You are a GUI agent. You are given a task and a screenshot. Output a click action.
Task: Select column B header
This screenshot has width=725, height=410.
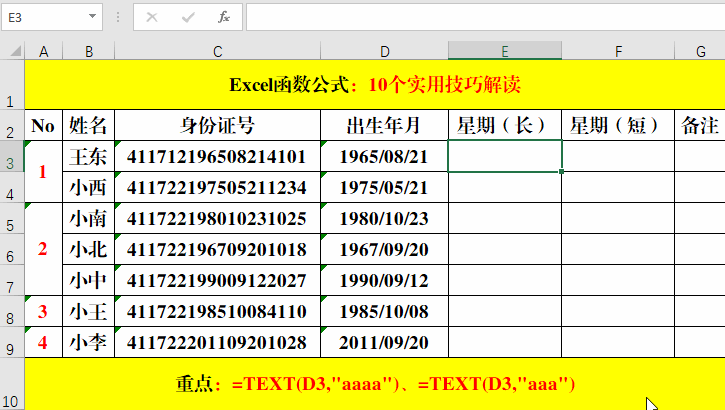click(x=88, y=51)
